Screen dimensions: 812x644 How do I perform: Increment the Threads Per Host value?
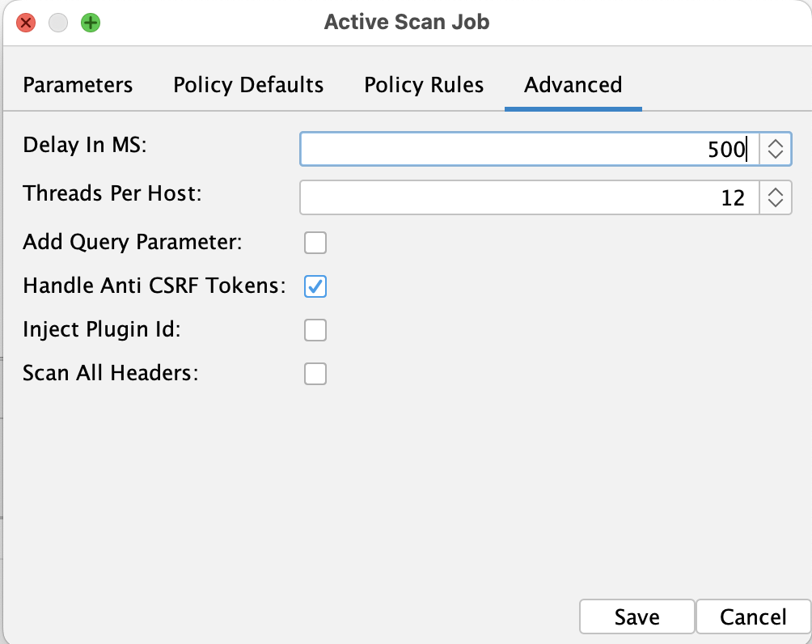[776, 192]
